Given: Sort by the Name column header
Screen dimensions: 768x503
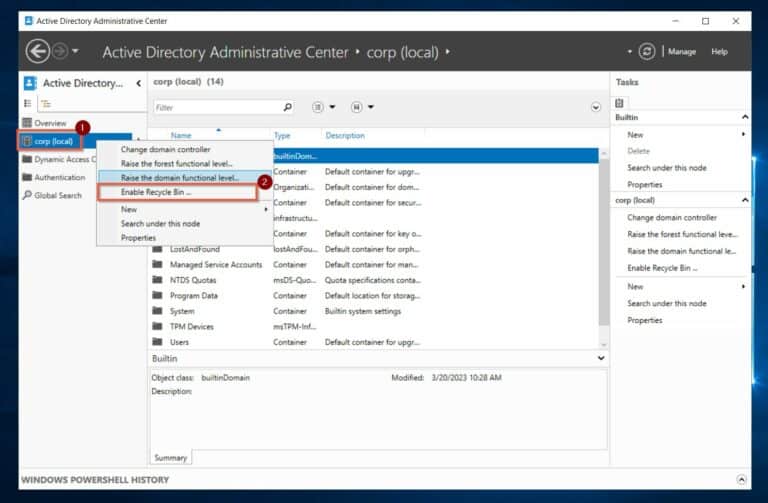Looking at the screenshot, I should click(x=181, y=136).
